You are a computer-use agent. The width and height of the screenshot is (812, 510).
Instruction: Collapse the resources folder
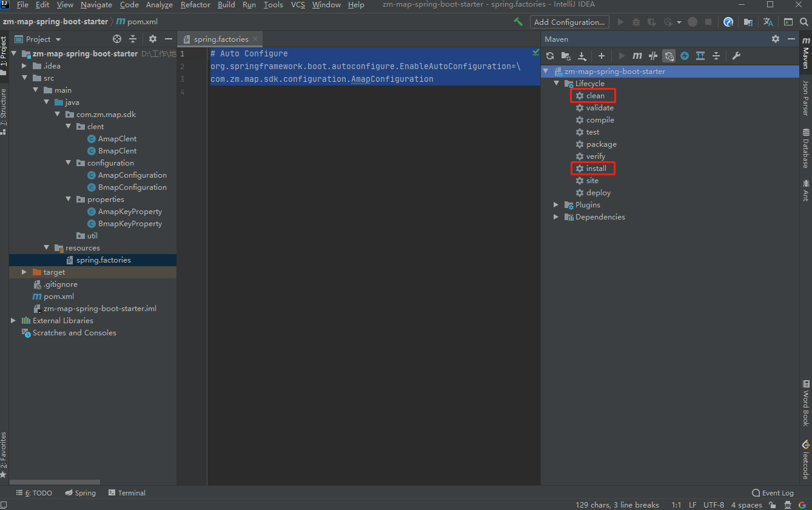(47, 247)
